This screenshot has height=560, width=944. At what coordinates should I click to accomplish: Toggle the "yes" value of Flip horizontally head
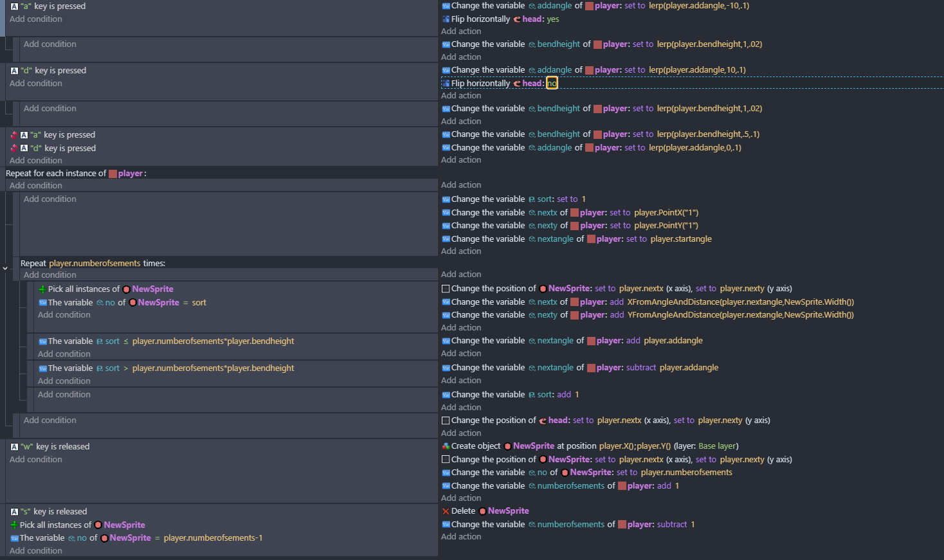553,19
